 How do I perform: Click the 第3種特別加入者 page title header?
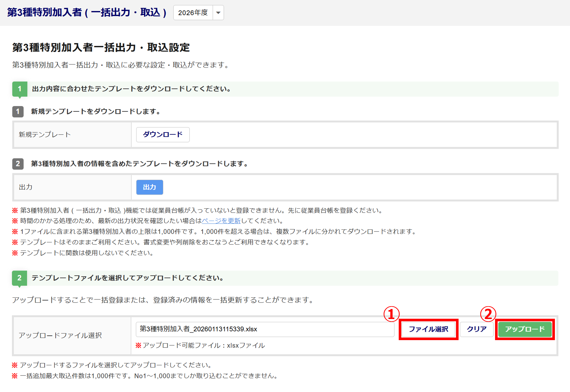(x=87, y=13)
